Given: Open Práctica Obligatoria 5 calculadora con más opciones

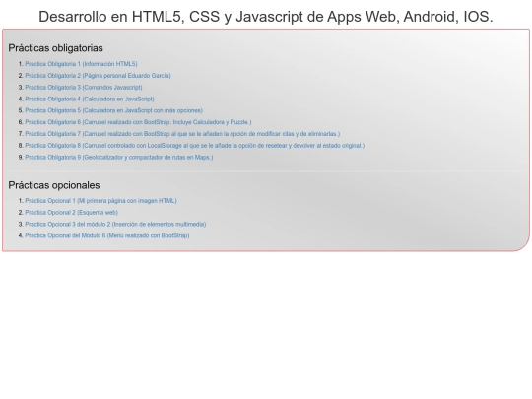Looking at the screenshot, I should pyautogui.click(x=114, y=110).
